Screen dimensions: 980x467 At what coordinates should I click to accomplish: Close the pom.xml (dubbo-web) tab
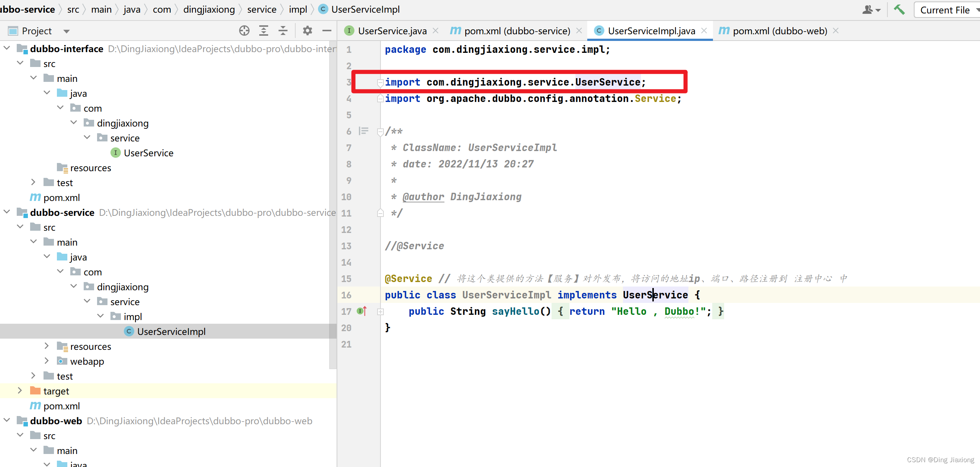836,31
